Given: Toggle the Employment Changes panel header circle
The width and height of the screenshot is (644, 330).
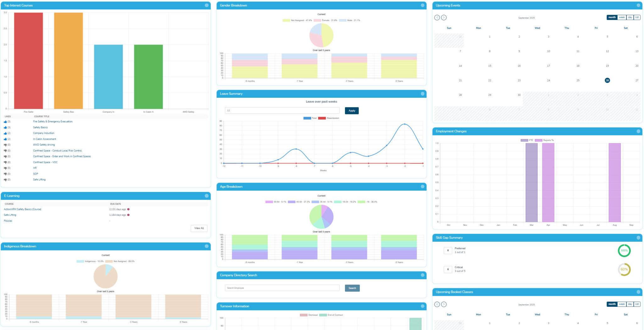Looking at the screenshot, I should point(638,131).
